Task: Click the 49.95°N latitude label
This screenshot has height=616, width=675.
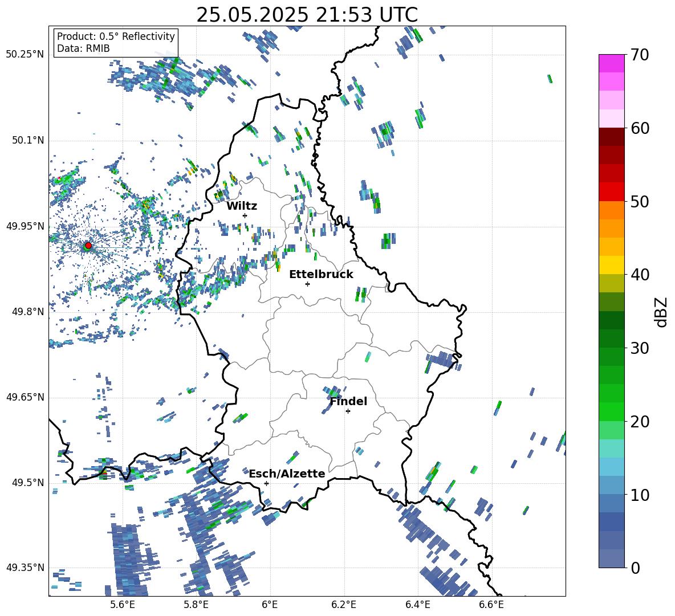Action: 25,226
